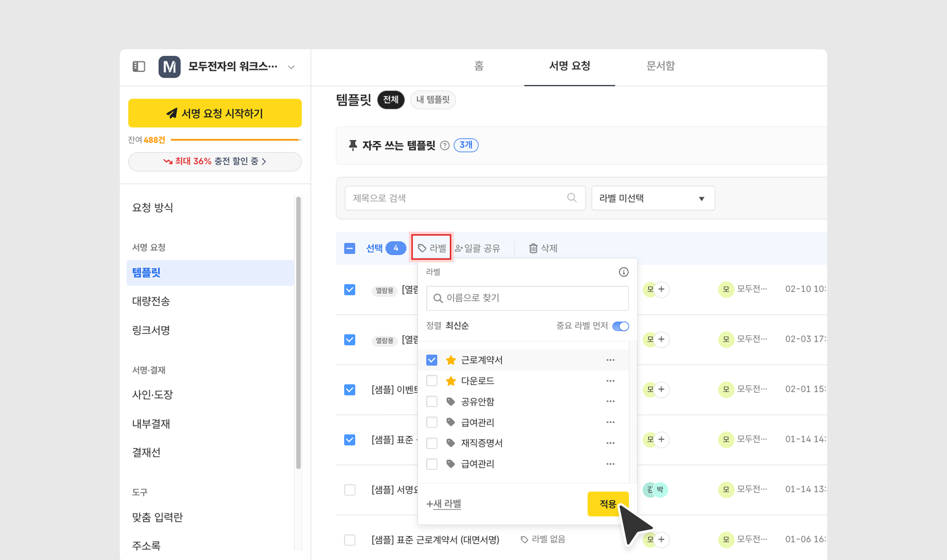Click the search magnifier in title search
This screenshot has height=560, width=947.
571,198
